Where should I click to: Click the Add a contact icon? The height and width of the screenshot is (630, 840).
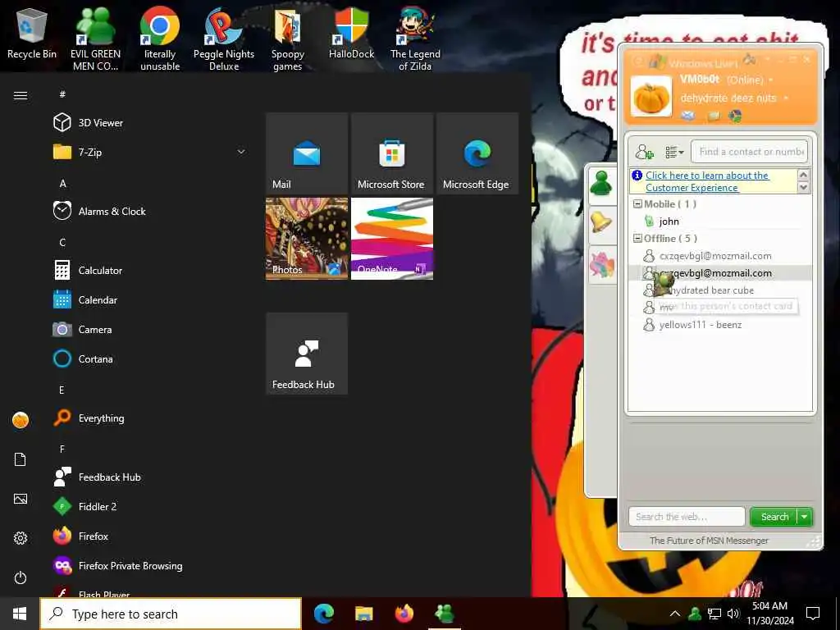(x=644, y=152)
